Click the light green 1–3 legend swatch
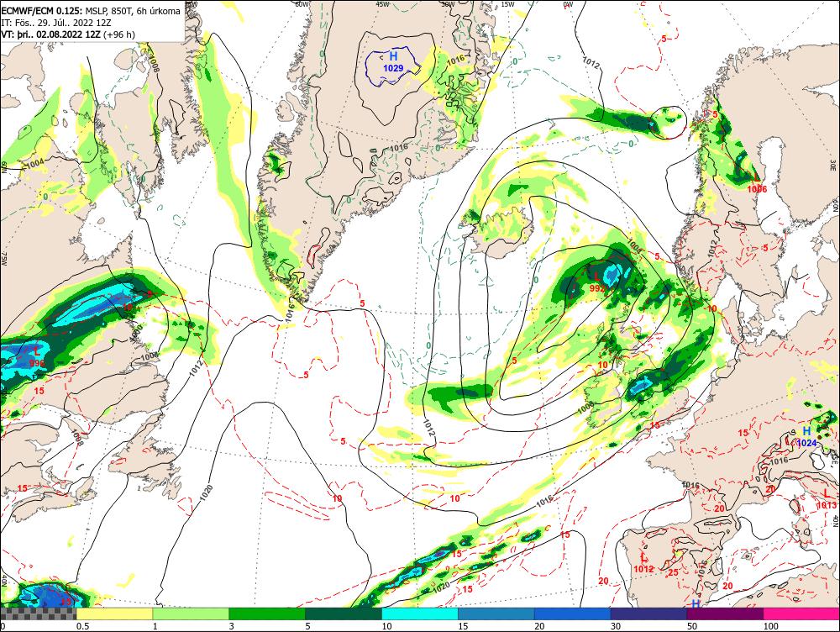Viewport: 840px width, 632px height. point(191,614)
